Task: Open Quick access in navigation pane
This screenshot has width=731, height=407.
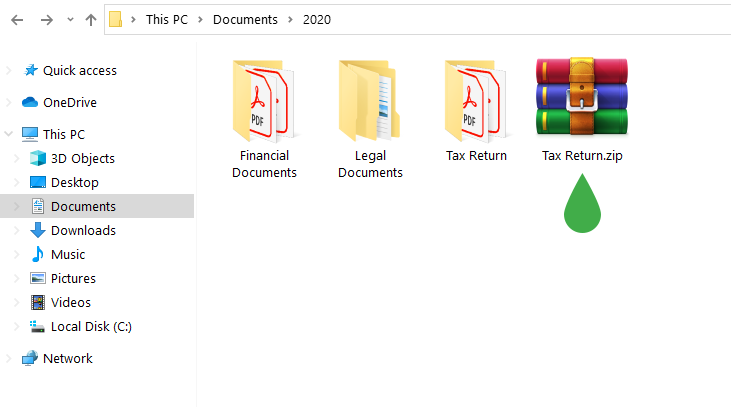Action: coord(80,70)
